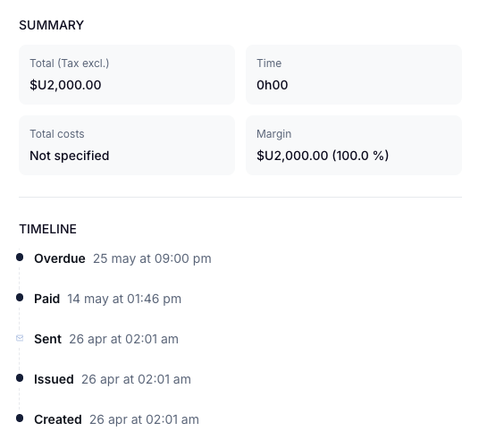Click the Overdue event label
Viewport: 487px width, 448px height.
click(x=60, y=258)
